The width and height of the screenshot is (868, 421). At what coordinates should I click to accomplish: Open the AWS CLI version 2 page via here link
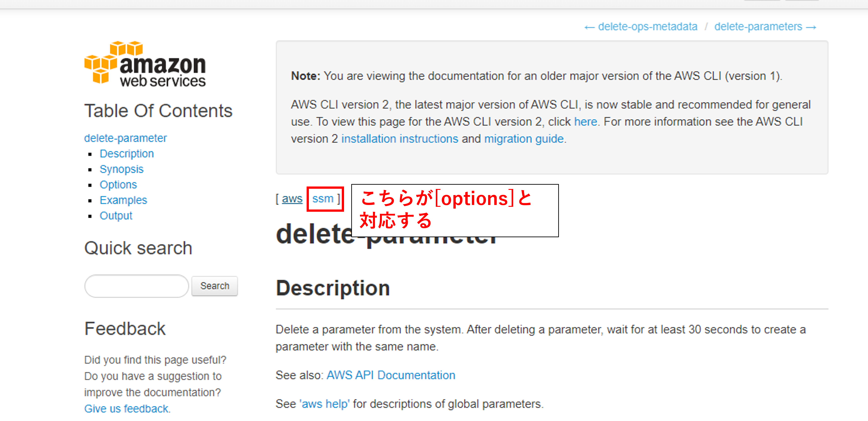point(585,121)
